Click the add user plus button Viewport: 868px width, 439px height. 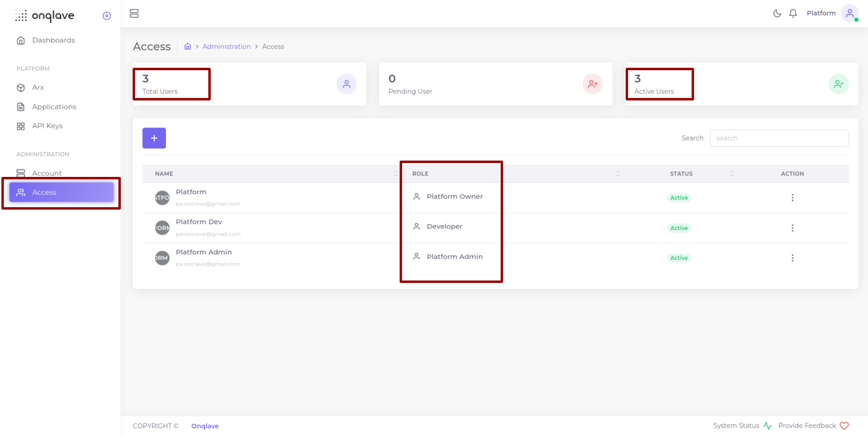pos(154,138)
